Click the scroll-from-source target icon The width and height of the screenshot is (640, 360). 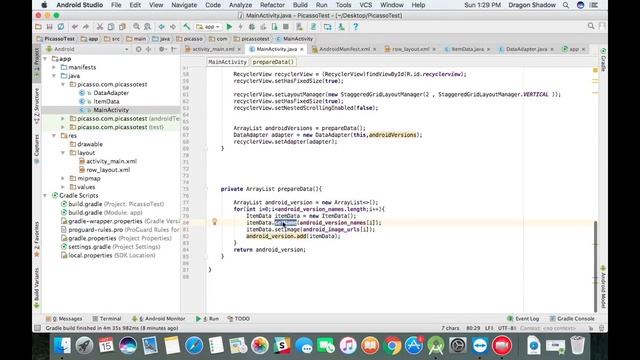(139, 49)
